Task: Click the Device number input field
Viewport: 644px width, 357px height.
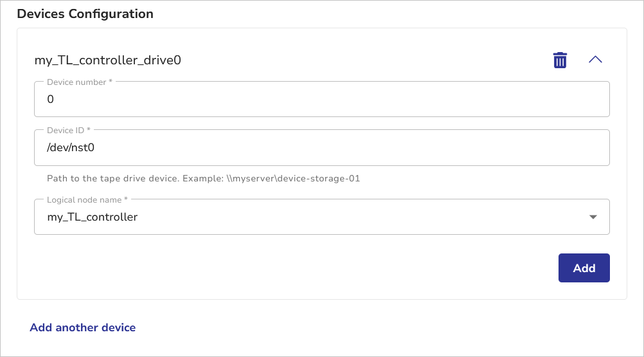Action: pos(321,100)
